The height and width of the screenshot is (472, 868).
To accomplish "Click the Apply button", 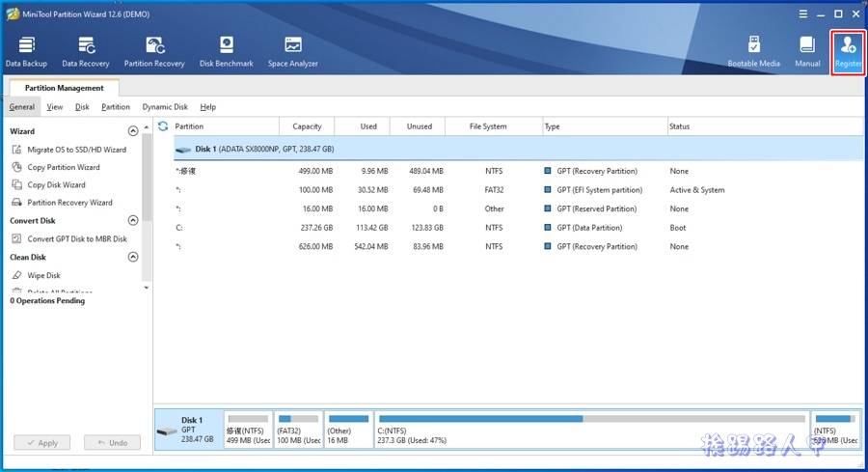I will tap(42, 443).
